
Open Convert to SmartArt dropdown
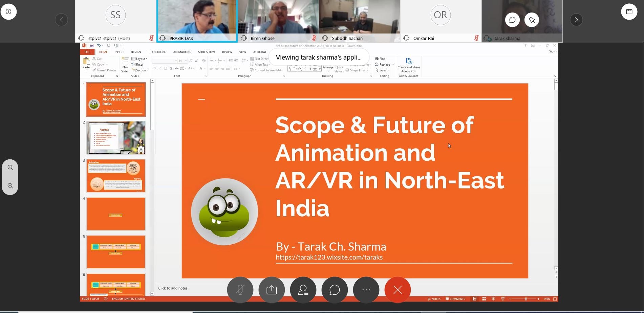pos(267,70)
